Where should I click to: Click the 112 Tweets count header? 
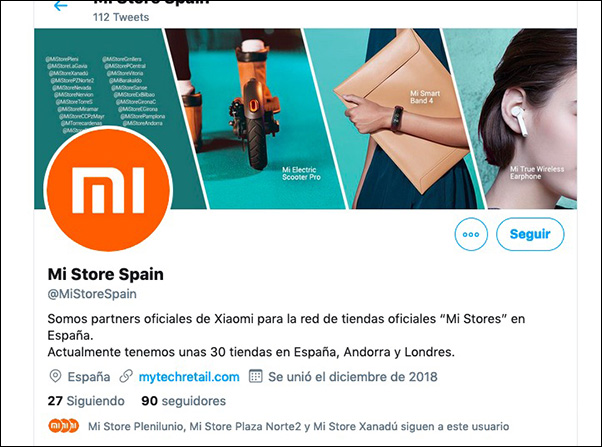coord(121,17)
